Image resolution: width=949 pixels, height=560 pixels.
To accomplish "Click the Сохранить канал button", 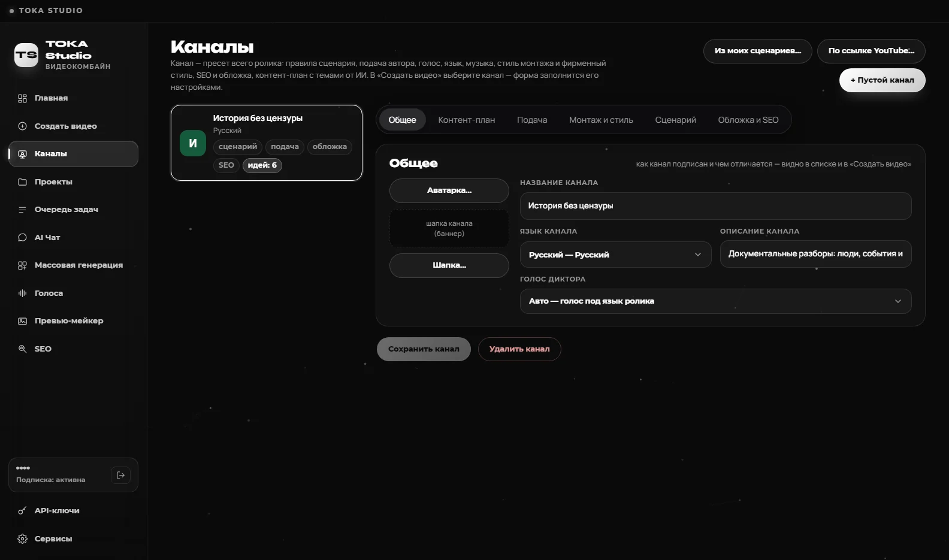I will click(x=424, y=349).
